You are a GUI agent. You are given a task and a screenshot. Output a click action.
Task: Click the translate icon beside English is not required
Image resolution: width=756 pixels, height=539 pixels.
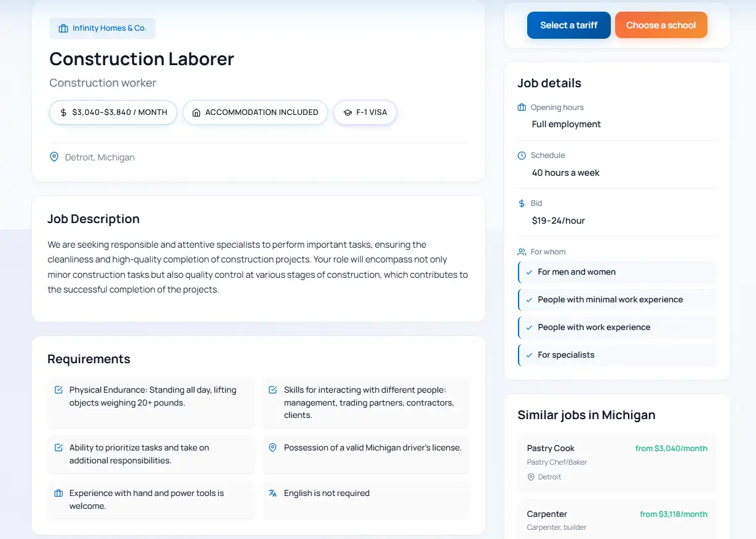pyautogui.click(x=273, y=493)
